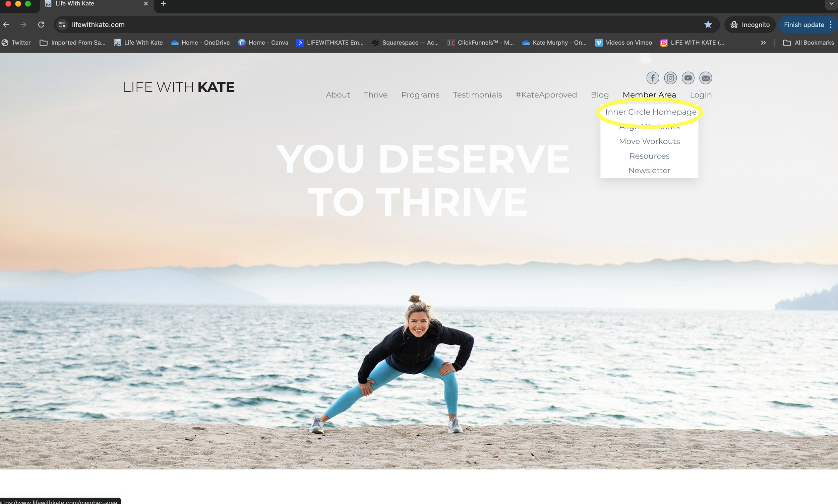The height and width of the screenshot is (504, 838).
Task: Open the YouTube social icon
Action: pyautogui.click(x=687, y=78)
